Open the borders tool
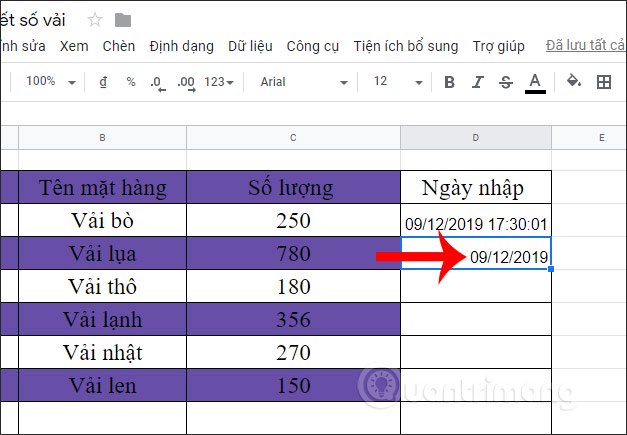The width and height of the screenshot is (627, 435). (603, 82)
